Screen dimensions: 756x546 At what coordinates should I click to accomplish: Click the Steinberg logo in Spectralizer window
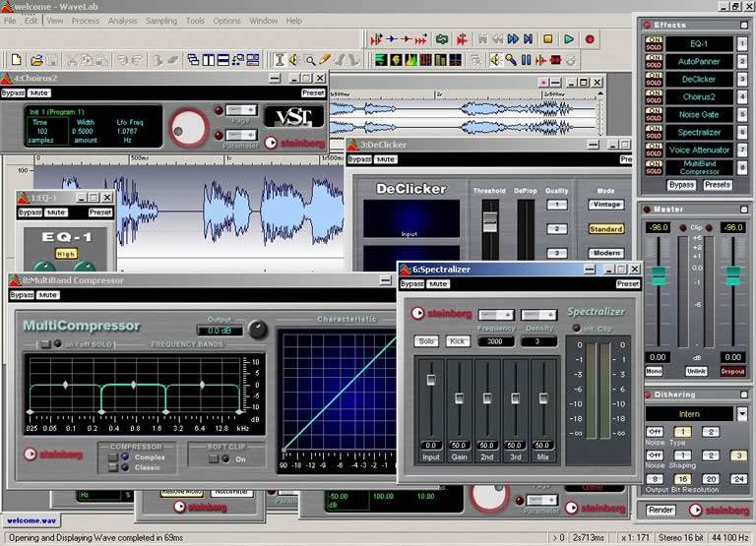pos(442,314)
